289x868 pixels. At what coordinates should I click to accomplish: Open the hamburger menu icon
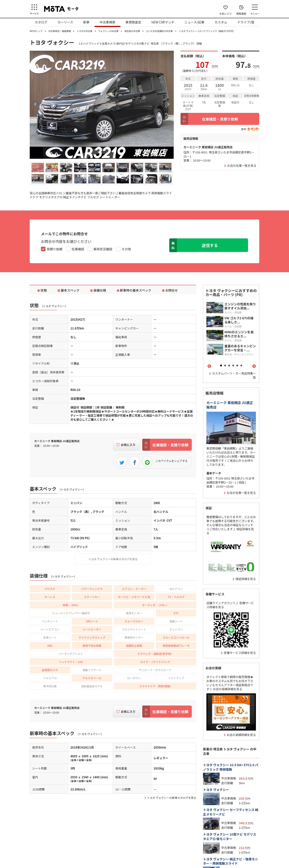(255, 7)
